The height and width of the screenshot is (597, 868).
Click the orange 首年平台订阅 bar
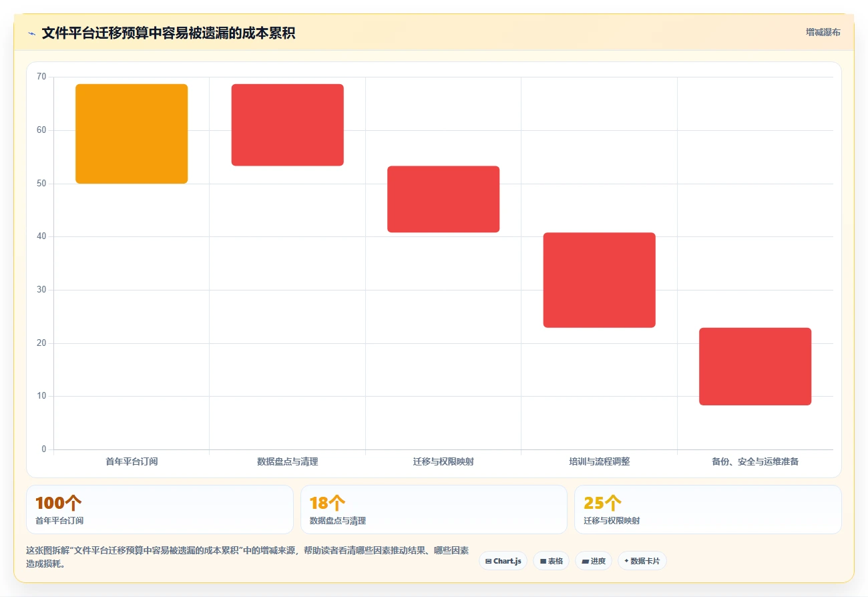tap(132, 134)
